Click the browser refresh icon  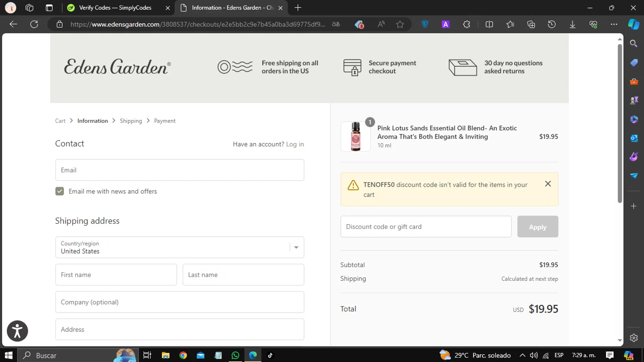(34, 24)
